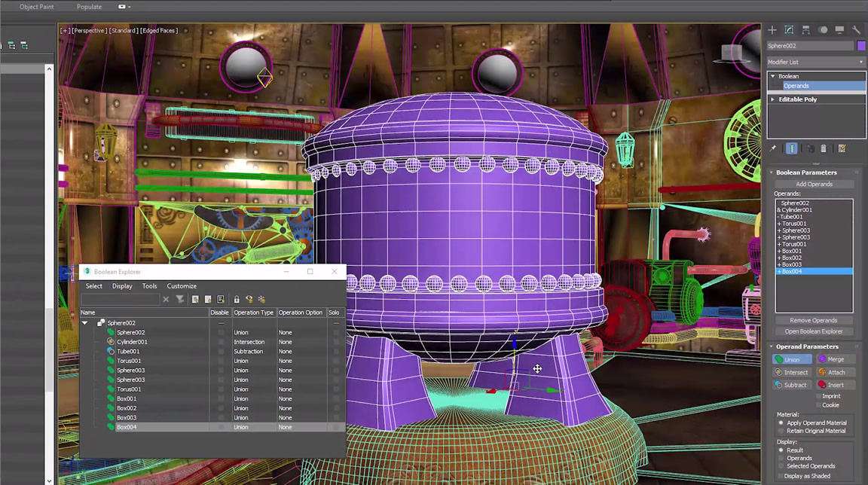Tick Solo checkbox for Tube001 row
The image size is (868, 485).
[x=336, y=351]
